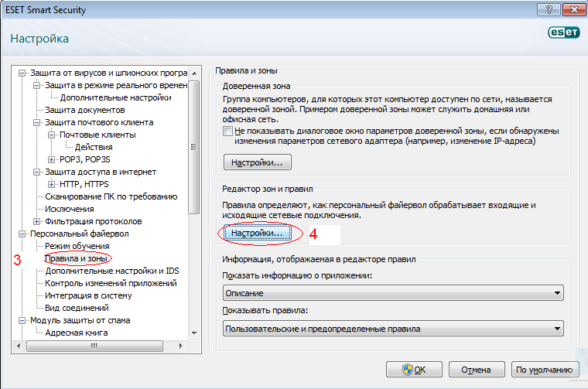Open Настройки in the Доверенная зона section
Screen dimensions: 588x389
click(x=257, y=162)
